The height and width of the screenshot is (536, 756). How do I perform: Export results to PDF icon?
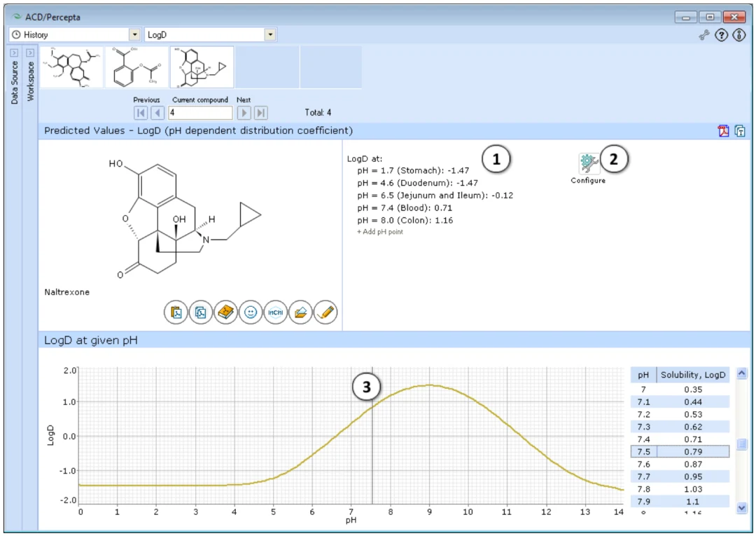[723, 131]
